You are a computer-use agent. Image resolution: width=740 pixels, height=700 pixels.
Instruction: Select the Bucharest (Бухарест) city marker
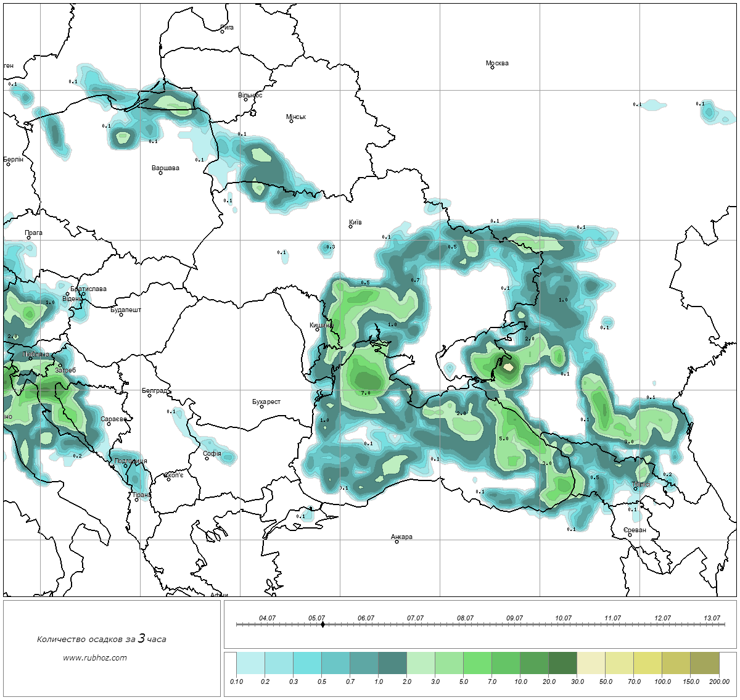[x=261, y=406]
